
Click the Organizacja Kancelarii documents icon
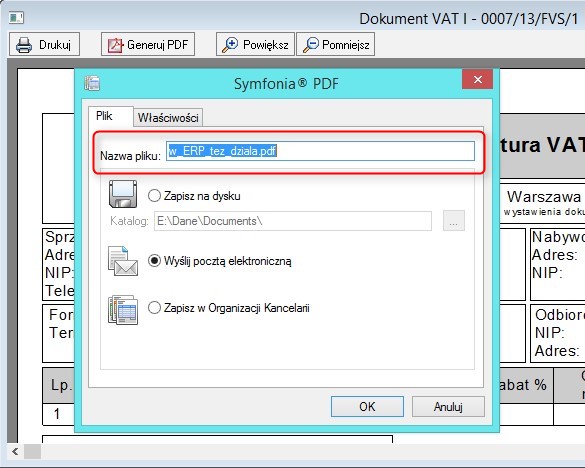(123, 310)
